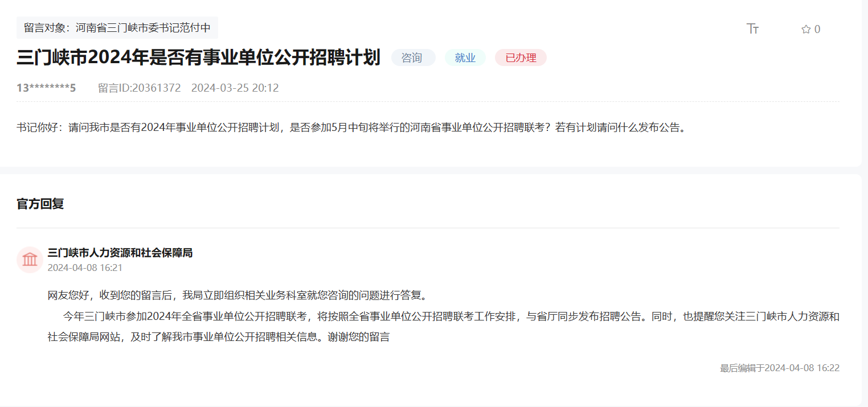Viewport: 868px width, 407px height.
Task: Click the font size adjustment icon
Action: pos(752,29)
